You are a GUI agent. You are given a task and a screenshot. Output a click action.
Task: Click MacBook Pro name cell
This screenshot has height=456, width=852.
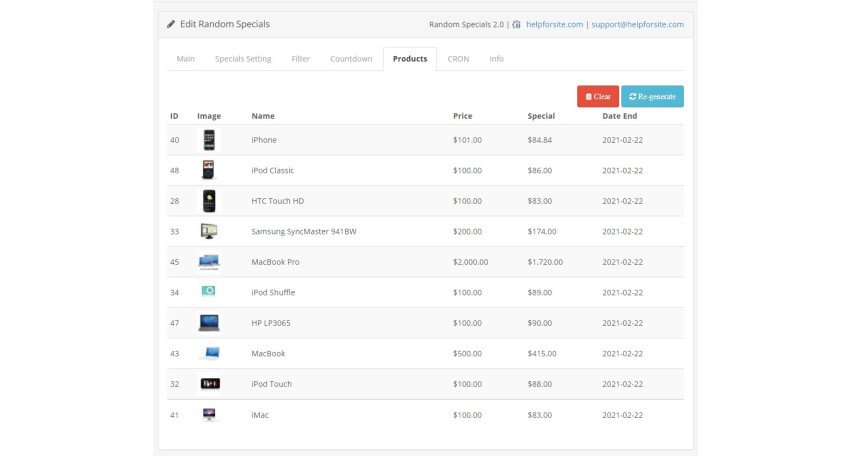(275, 261)
